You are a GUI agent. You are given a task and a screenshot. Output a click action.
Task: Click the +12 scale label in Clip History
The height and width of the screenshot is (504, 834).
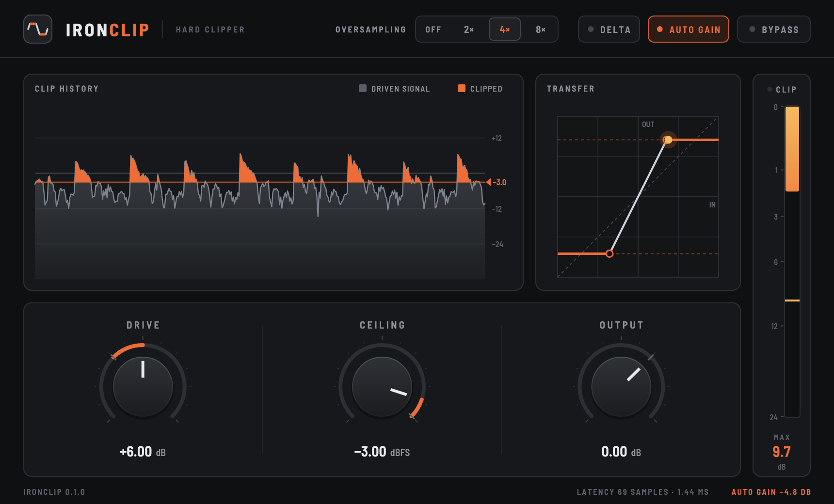pos(497,138)
